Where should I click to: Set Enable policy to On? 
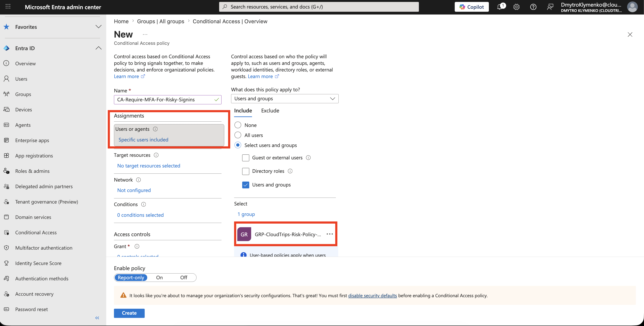[x=159, y=278]
